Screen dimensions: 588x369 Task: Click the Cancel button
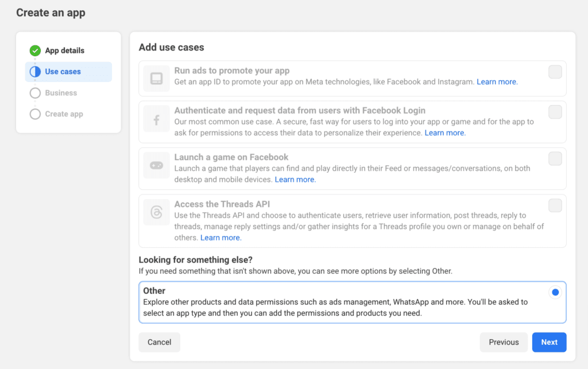tap(159, 342)
